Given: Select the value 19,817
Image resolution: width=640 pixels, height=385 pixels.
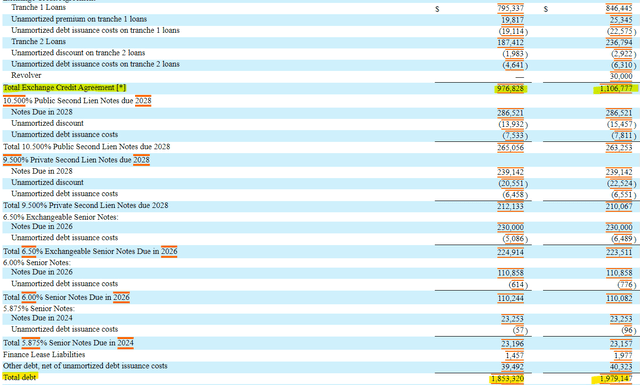Looking at the screenshot, I should 512,20.
